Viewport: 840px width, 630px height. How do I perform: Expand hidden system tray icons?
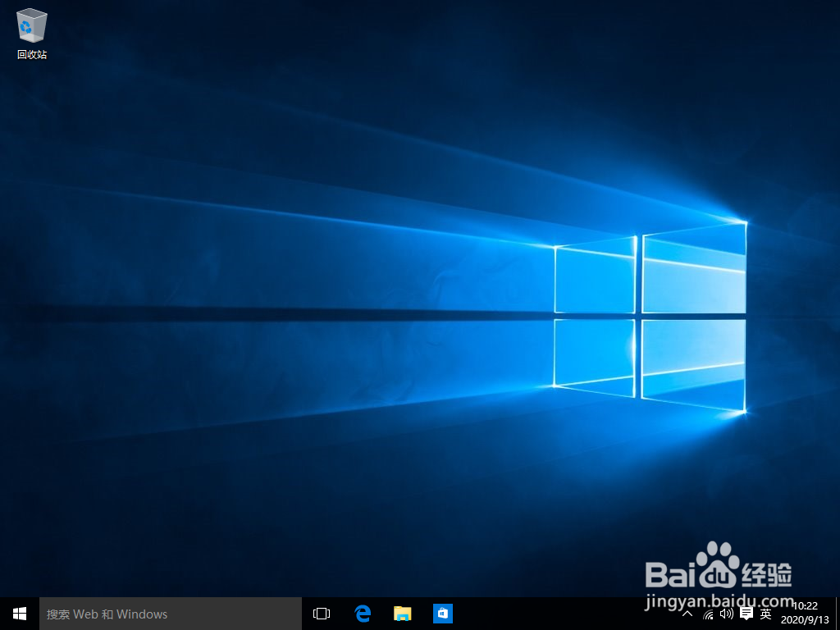(x=687, y=613)
